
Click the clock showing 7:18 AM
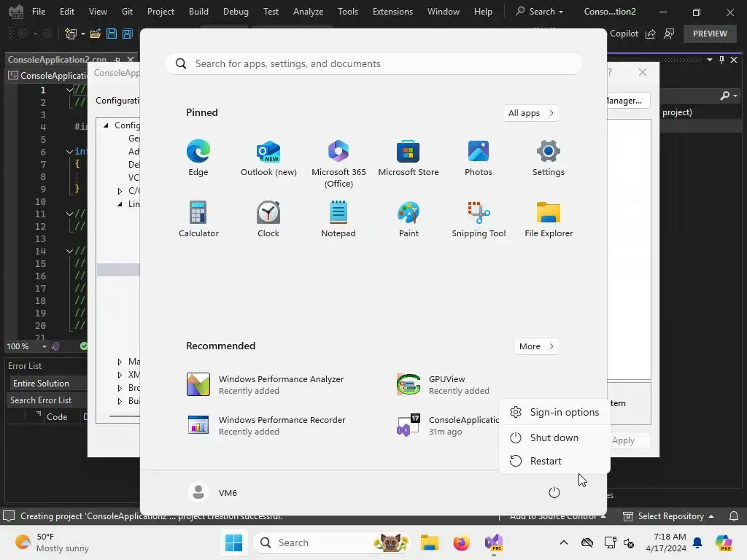pos(666,542)
